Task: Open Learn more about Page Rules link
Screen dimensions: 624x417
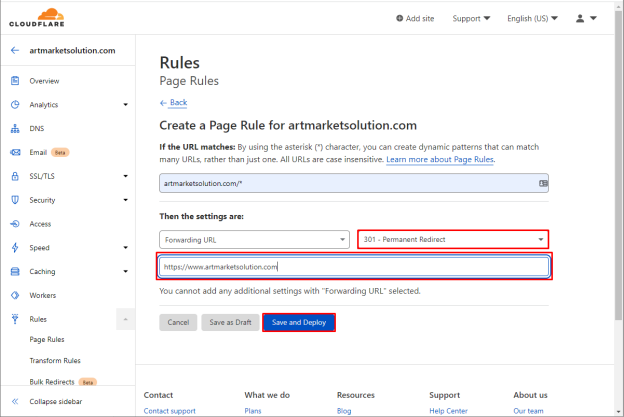Action: [441, 160]
